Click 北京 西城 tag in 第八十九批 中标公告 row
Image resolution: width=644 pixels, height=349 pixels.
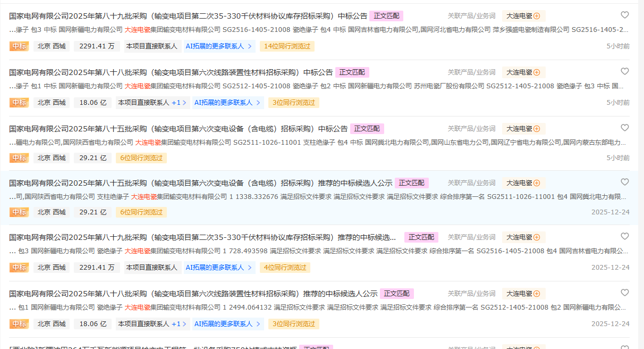coord(52,46)
